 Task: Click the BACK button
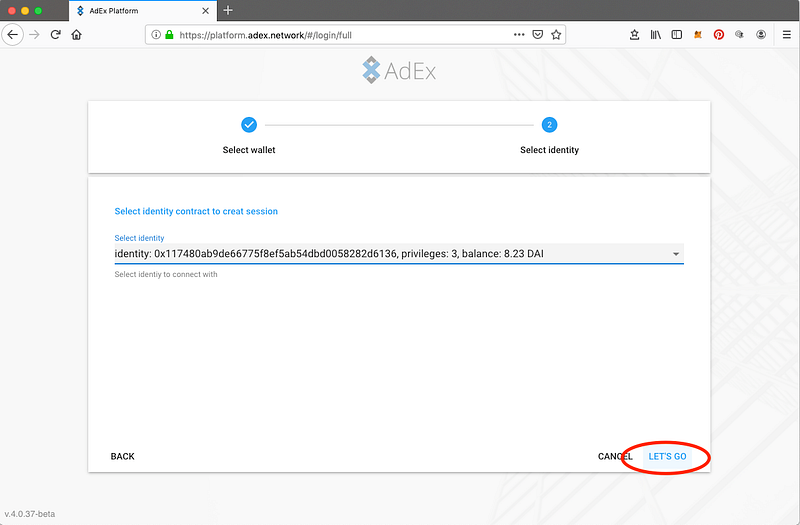click(122, 456)
